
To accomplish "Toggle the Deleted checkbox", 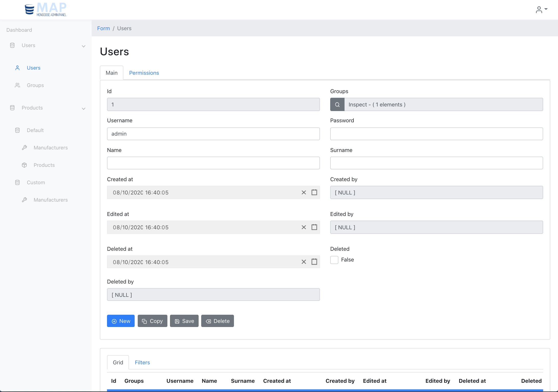I will click(x=334, y=260).
